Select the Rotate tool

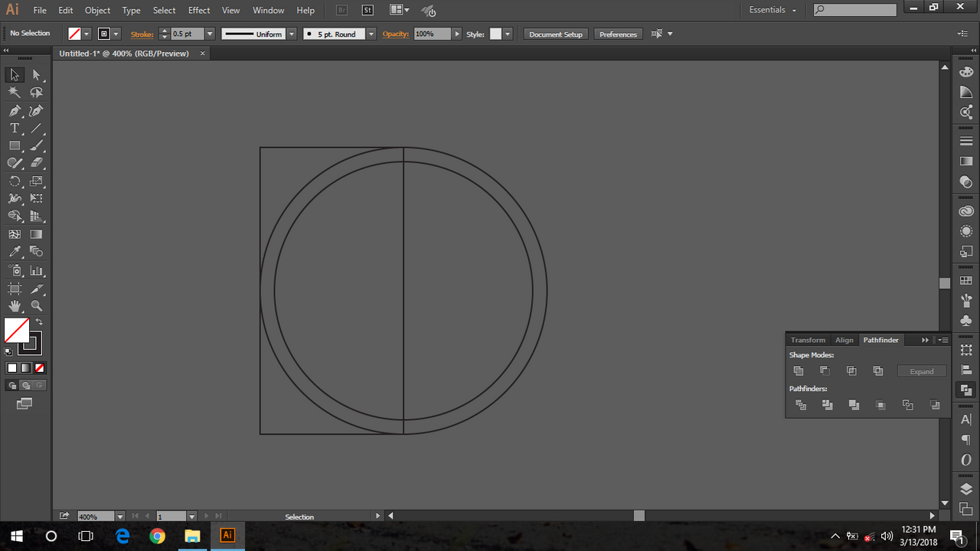tap(15, 181)
